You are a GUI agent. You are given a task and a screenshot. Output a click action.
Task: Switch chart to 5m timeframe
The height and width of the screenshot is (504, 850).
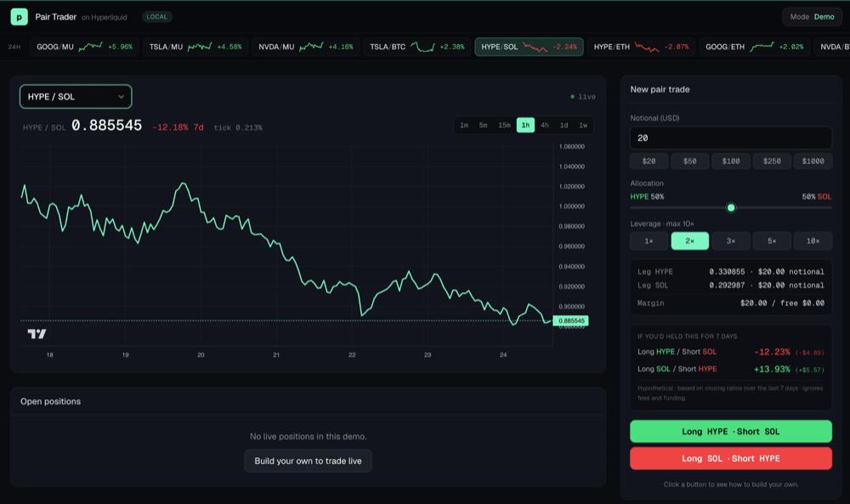click(483, 125)
